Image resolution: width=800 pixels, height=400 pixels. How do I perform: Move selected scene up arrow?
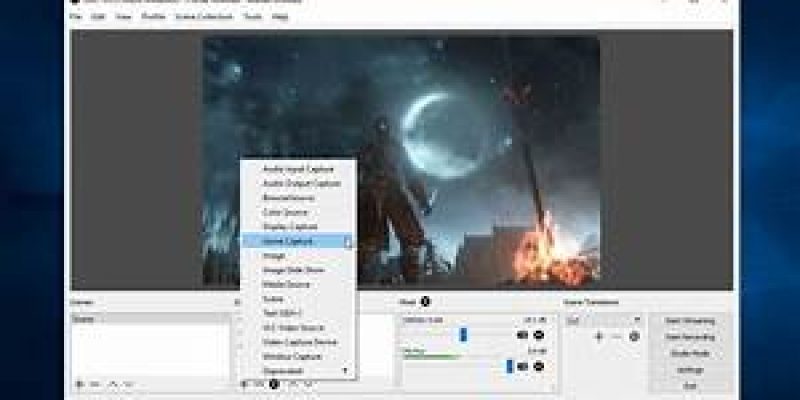click(x=113, y=384)
